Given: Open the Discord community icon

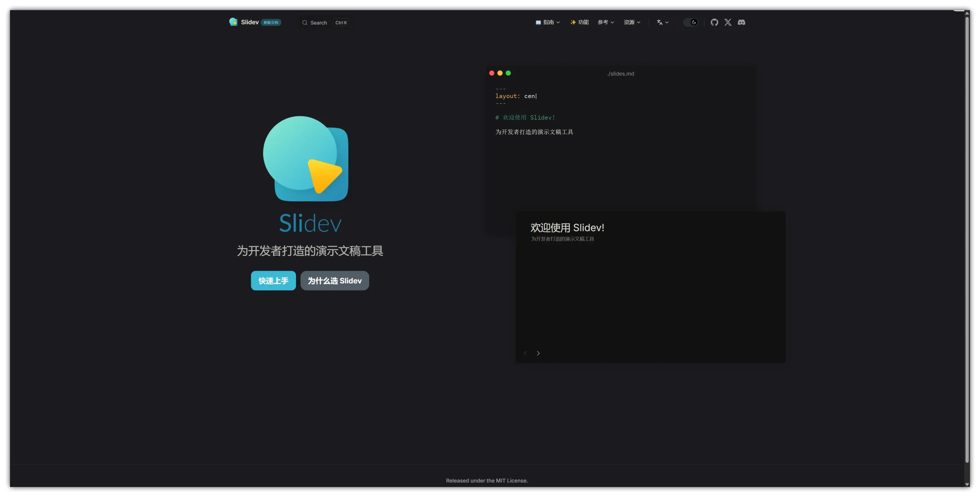Looking at the screenshot, I should (742, 22).
